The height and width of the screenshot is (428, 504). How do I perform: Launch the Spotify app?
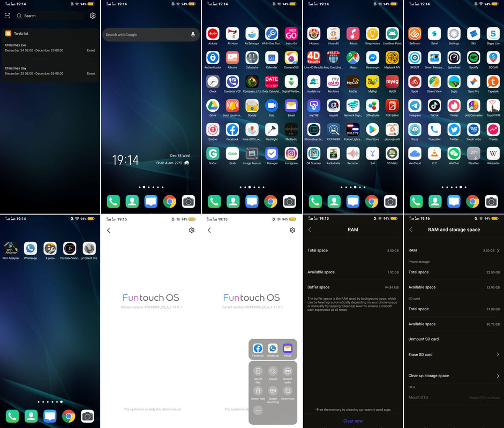(x=473, y=58)
